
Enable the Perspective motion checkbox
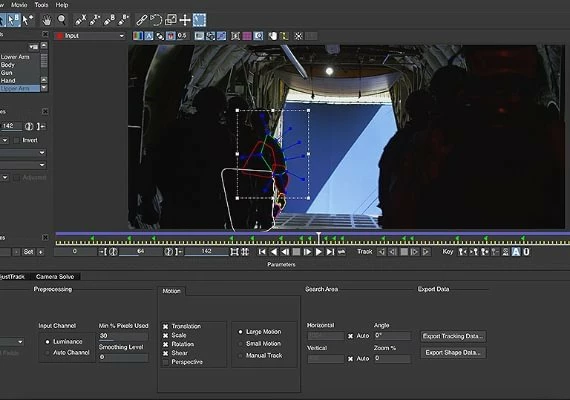coord(166,362)
